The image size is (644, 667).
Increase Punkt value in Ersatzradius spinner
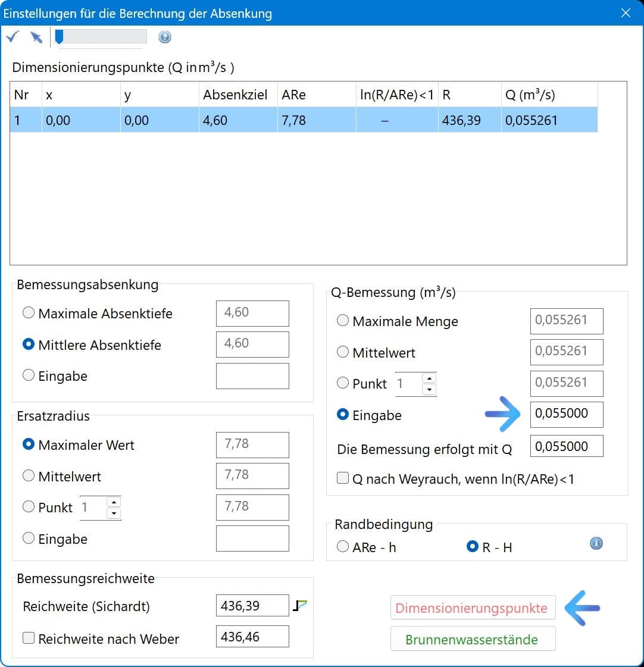(114, 502)
